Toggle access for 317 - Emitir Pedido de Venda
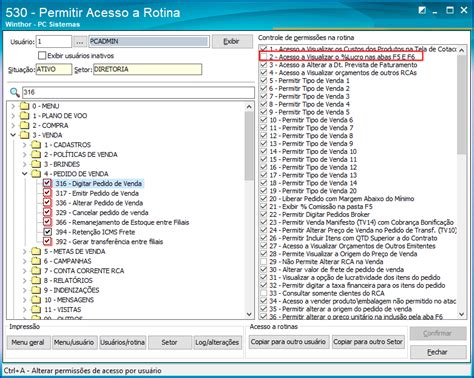Image resolution: width=474 pixels, height=378 pixels. pyautogui.click(x=47, y=193)
